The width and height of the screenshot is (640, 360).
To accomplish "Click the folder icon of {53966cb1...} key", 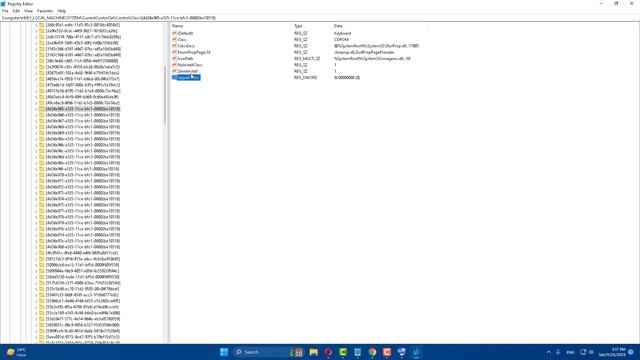I will pos(42,301).
